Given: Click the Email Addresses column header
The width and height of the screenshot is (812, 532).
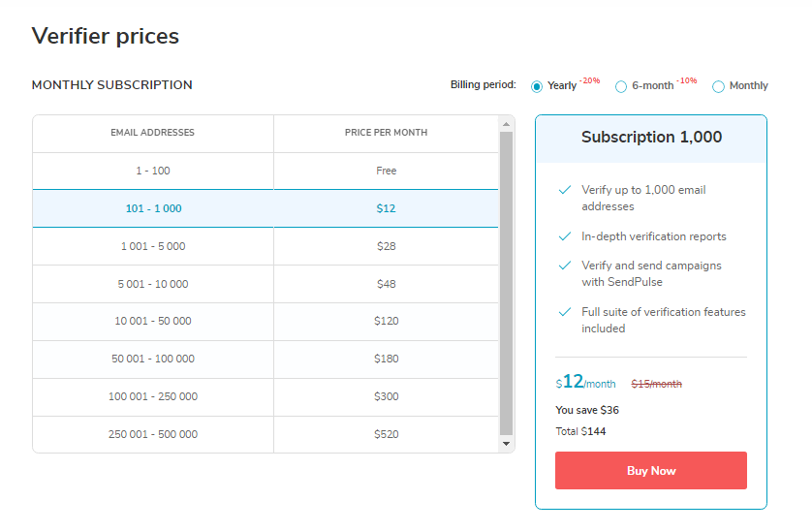Looking at the screenshot, I should tap(152, 133).
